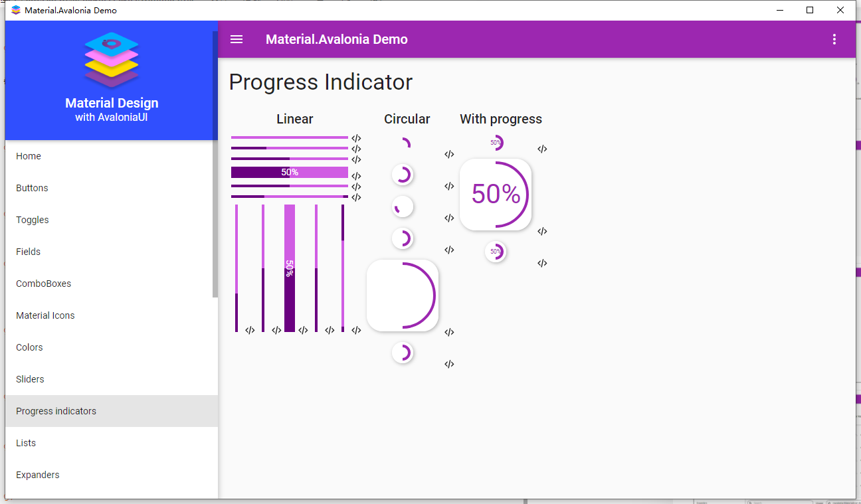Screen dimensions: 861x504
Task: Click the Linear column heading
Action: click(x=295, y=120)
